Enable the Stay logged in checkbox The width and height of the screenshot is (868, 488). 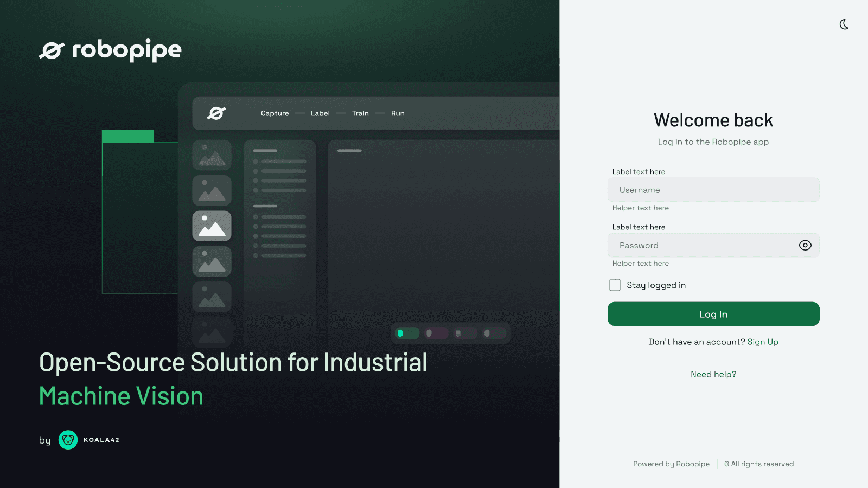[x=615, y=285]
